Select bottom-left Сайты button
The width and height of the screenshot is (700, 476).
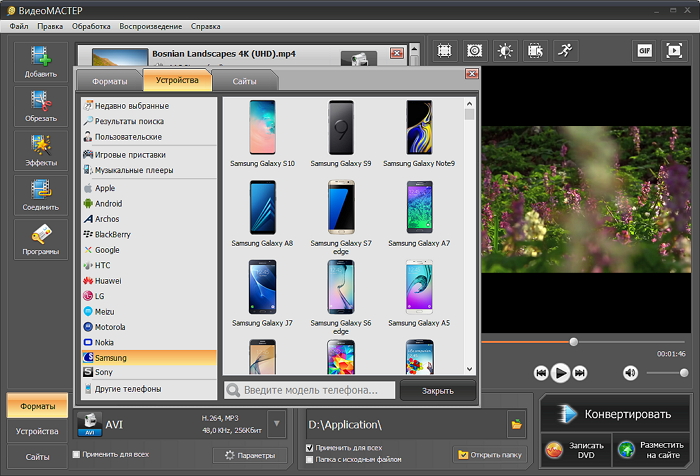(x=38, y=457)
